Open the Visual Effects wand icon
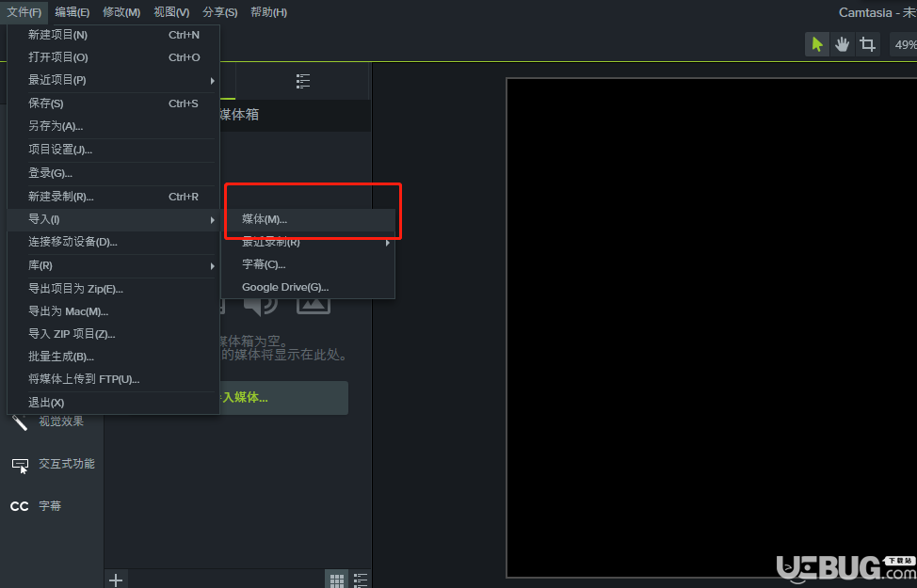This screenshot has height=588, width=917. (20, 421)
